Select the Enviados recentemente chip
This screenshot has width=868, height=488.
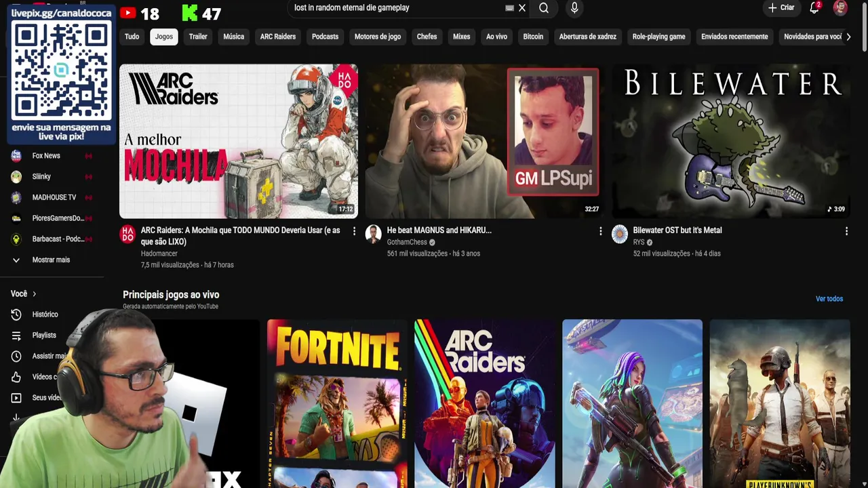tap(734, 37)
